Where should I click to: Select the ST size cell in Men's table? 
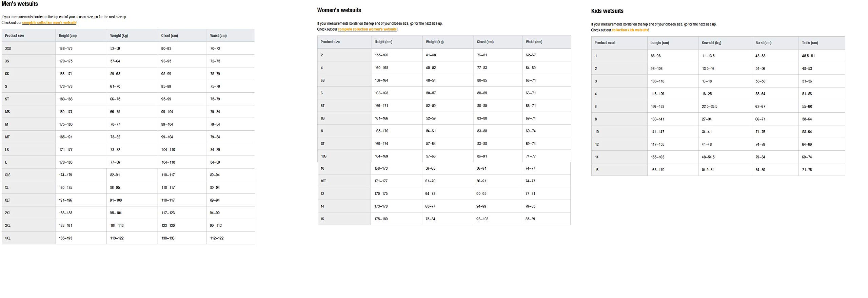[x=28, y=99]
